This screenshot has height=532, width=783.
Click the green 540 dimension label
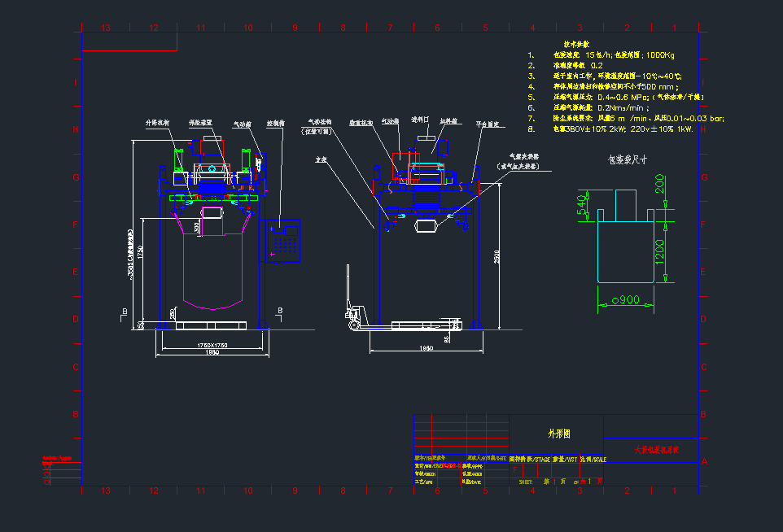click(x=582, y=205)
